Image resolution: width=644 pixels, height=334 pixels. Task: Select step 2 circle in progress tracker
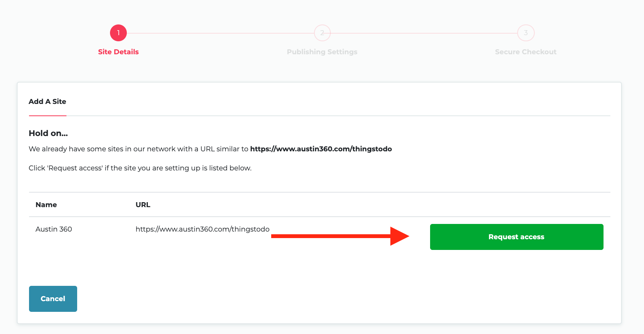pos(322,33)
